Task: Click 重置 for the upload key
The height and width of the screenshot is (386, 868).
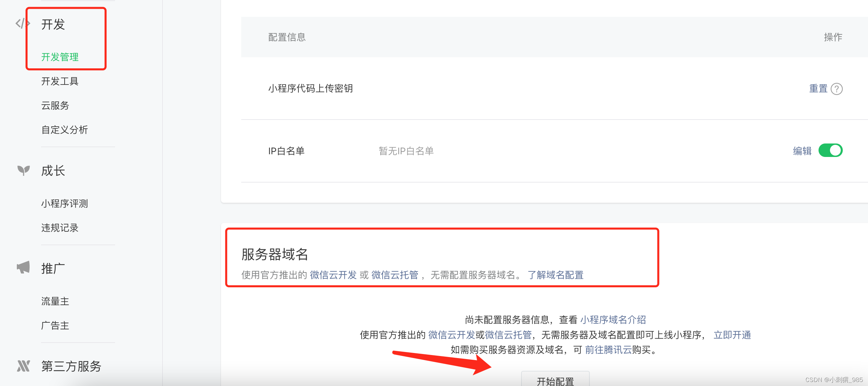Action: tap(818, 89)
